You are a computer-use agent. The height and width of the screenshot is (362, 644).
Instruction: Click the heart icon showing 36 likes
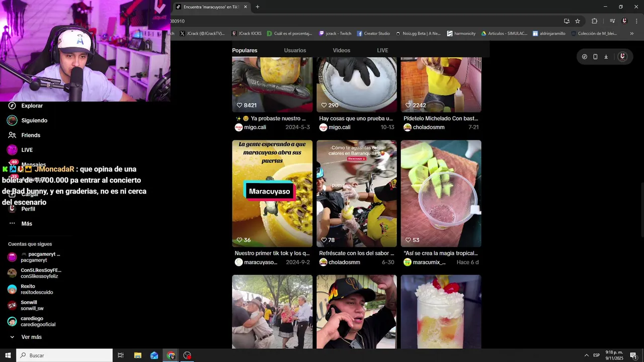239,240
